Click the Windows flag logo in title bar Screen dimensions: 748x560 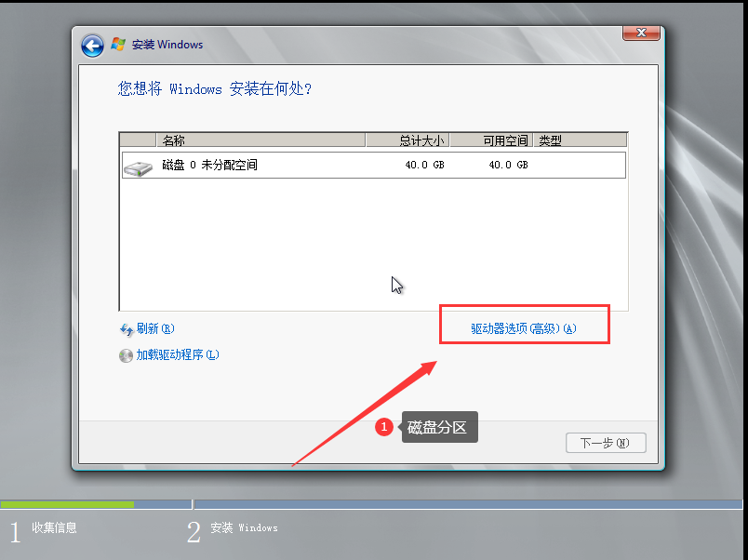118,45
